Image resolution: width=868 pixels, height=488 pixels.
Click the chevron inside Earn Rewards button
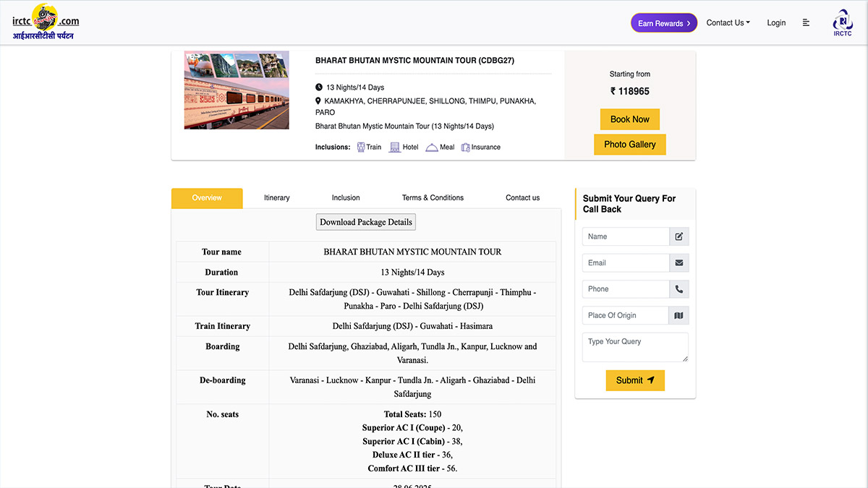point(689,23)
